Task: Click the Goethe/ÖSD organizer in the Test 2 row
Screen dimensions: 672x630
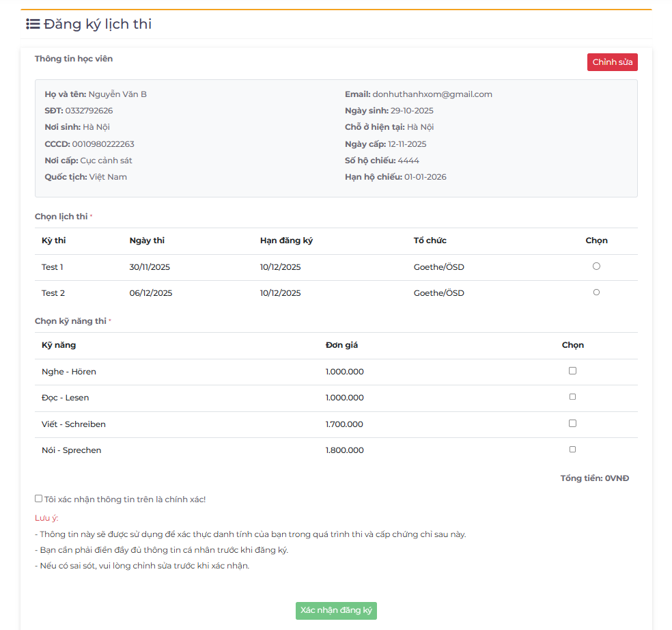Action: [438, 293]
